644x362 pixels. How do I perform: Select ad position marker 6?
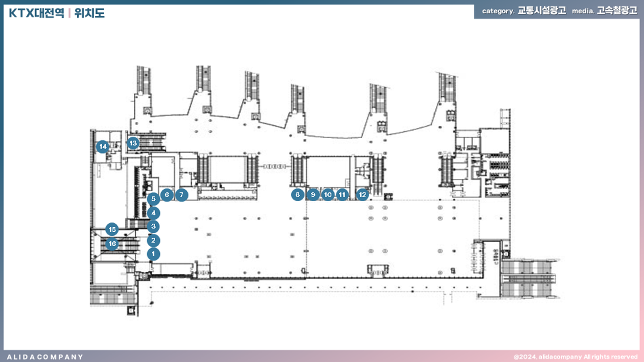coord(167,195)
